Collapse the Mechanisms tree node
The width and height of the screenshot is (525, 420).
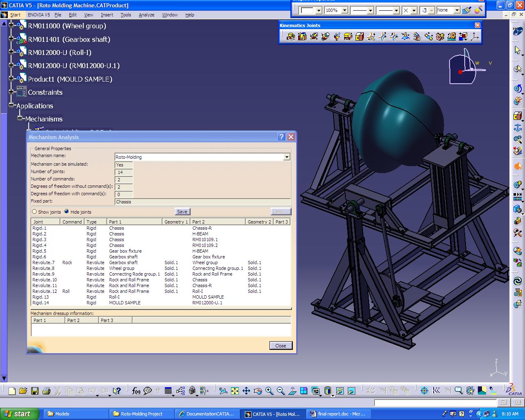[x=20, y=119]
